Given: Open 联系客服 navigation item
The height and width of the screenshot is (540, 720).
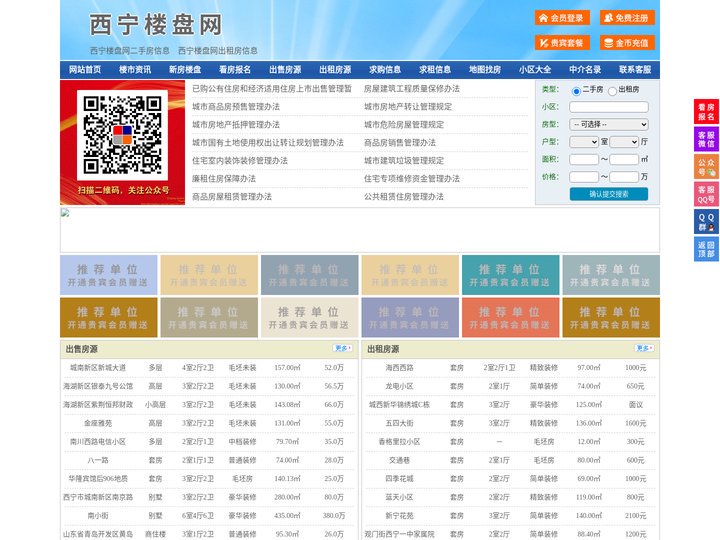Looking at the screenshot, I should 635,70.
